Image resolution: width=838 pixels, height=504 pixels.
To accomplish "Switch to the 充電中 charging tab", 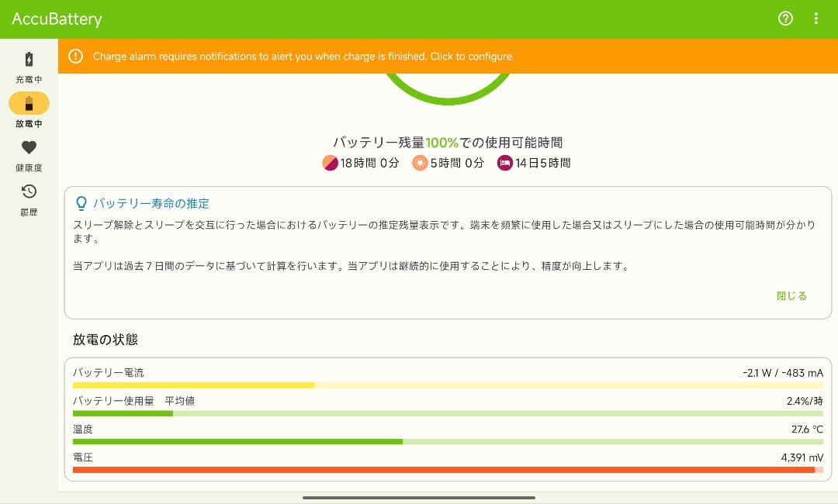I will [x=29, y=67].
